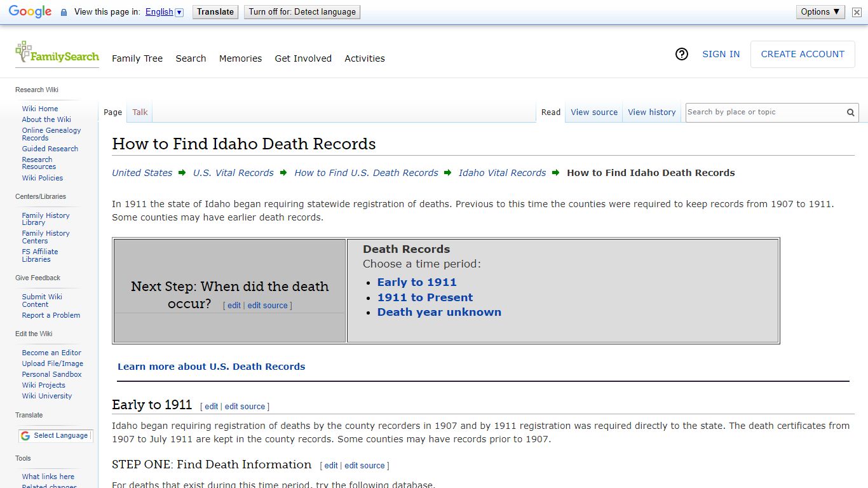
Task: Focus the Search by place or topic field
Action: click(x=766, y=112)
